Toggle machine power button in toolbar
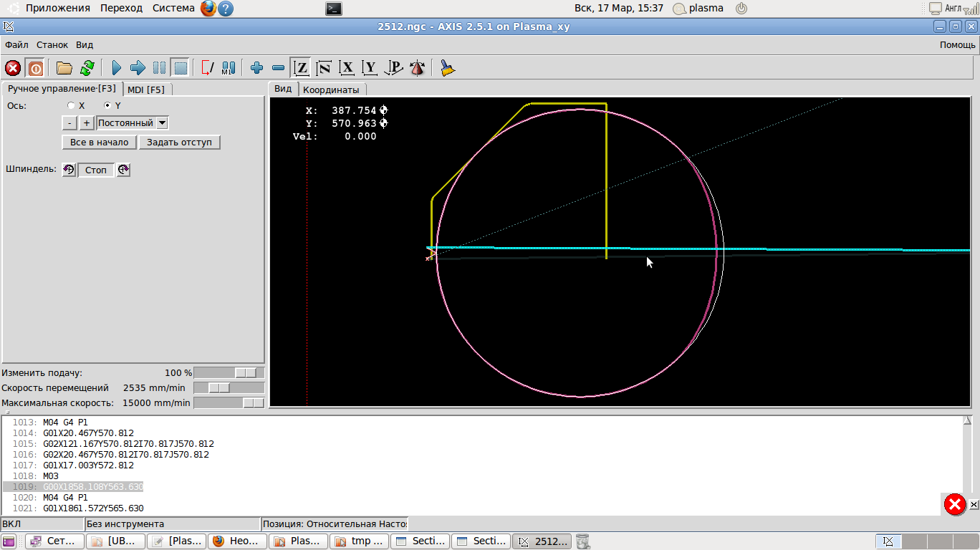This screenshot has height=550, width=980. click(35, 68)
